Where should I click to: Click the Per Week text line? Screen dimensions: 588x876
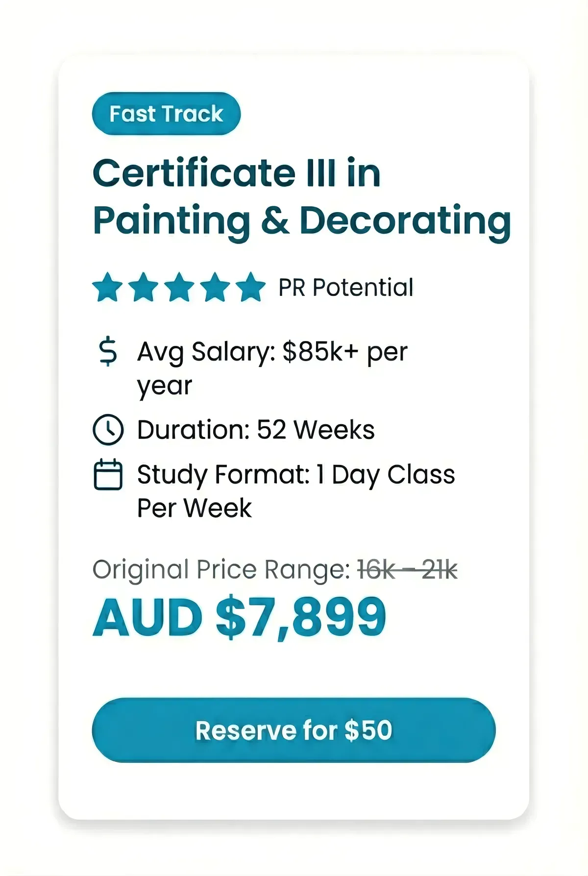(x=194, y=508)
